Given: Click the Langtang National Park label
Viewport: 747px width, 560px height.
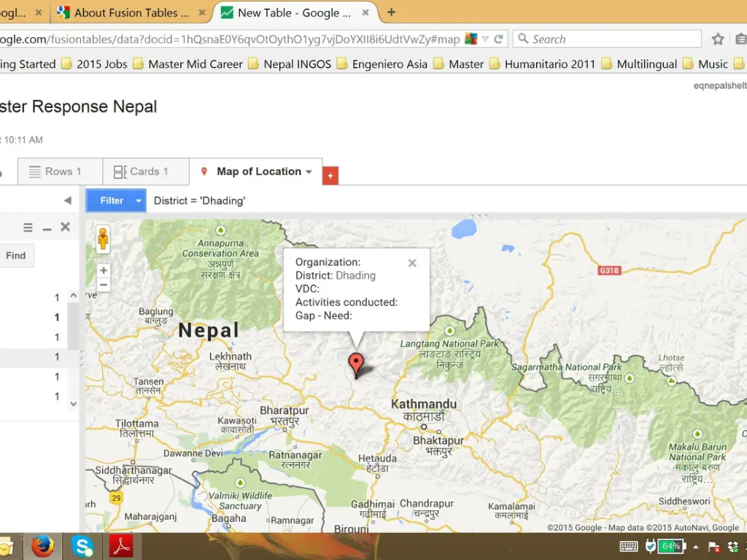Looking at the screenshot, I should click(x=449, y=343).
